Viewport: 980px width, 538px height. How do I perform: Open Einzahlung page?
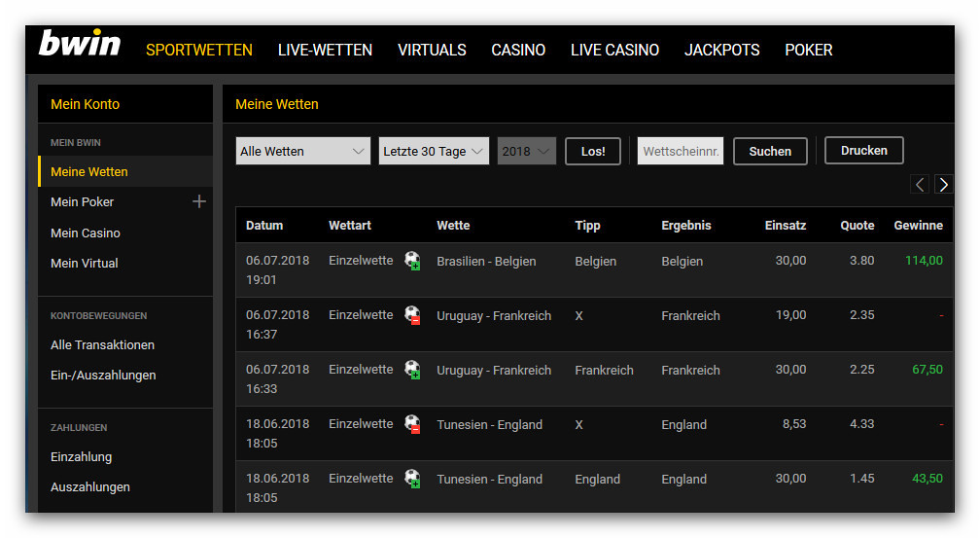[82, 456]
